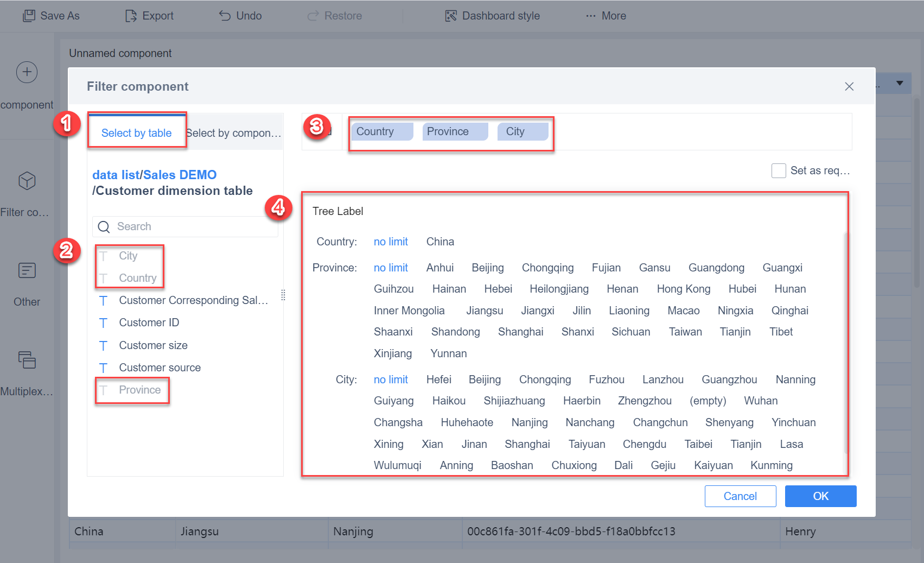
Task: Click the type icon beside Customer Corresponding Sal…
Action: tap(103, 300)
